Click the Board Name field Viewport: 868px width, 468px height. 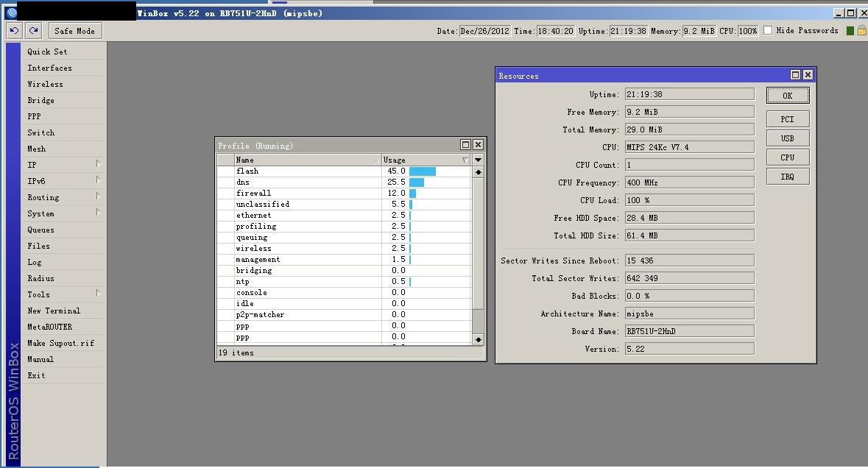[690, 331]
